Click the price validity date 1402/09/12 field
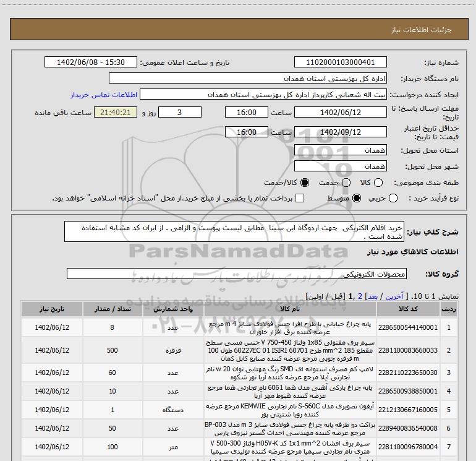The height and width of the screenshot is (461, 476). point(340,132)
